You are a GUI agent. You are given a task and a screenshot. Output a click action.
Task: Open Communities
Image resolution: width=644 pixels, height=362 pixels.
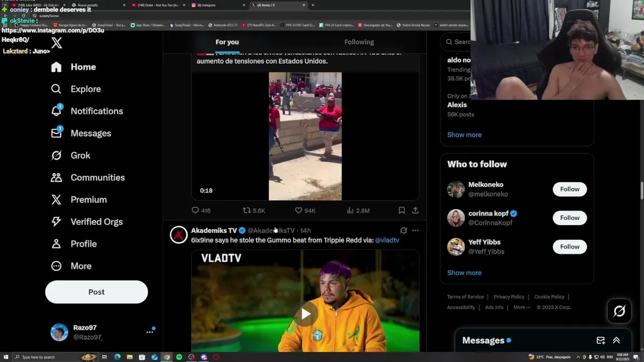pos(88,177)
